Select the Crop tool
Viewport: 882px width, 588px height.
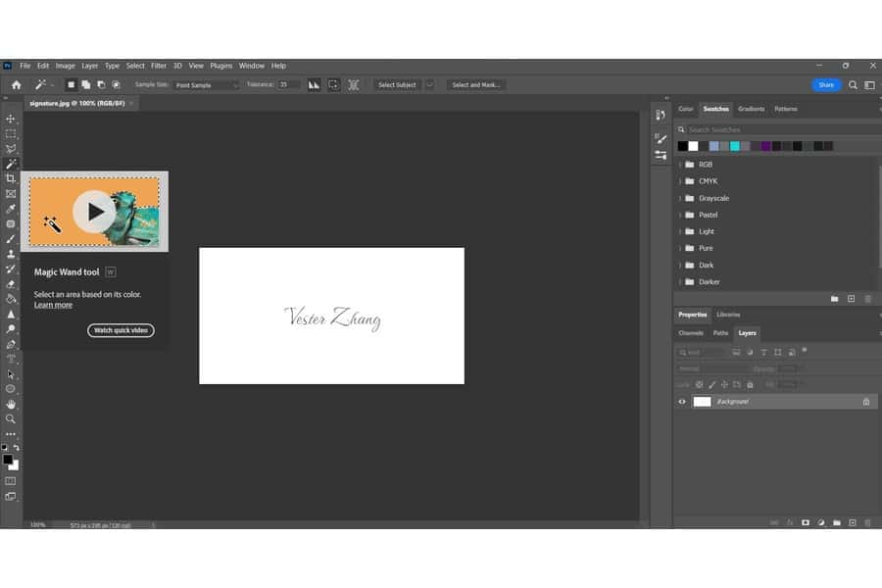point(11,178)
